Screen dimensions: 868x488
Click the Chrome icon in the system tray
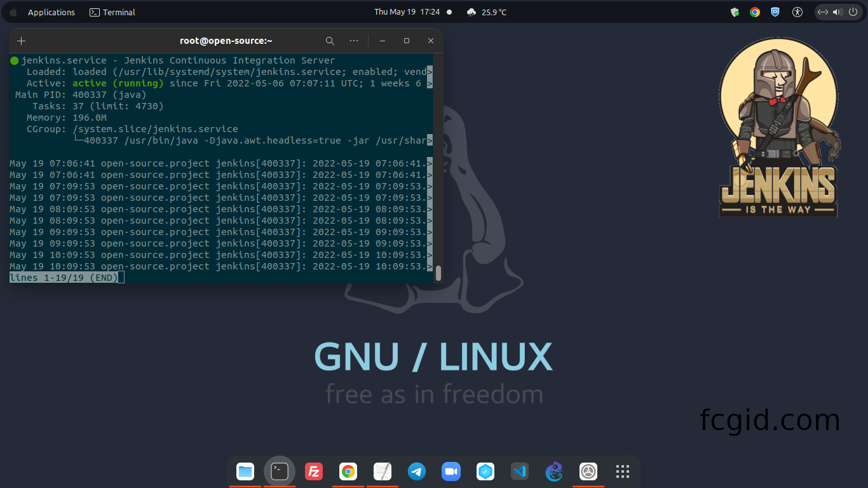point(755,12)
